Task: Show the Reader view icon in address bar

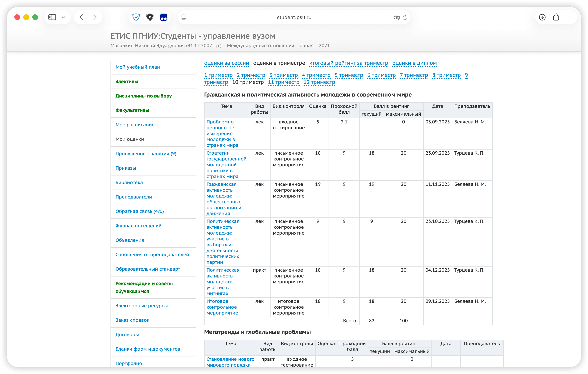Action: [184, 17]
